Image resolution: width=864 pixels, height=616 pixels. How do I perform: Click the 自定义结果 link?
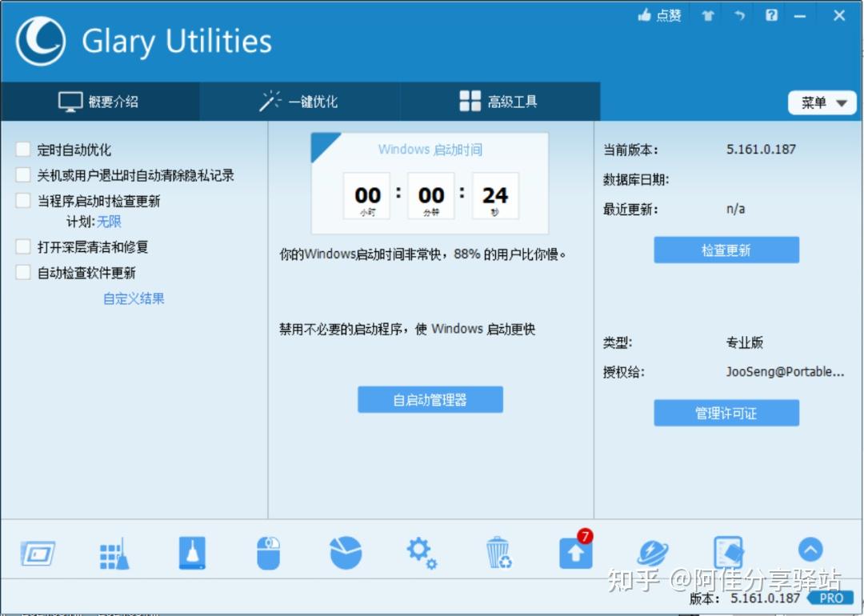134,298
